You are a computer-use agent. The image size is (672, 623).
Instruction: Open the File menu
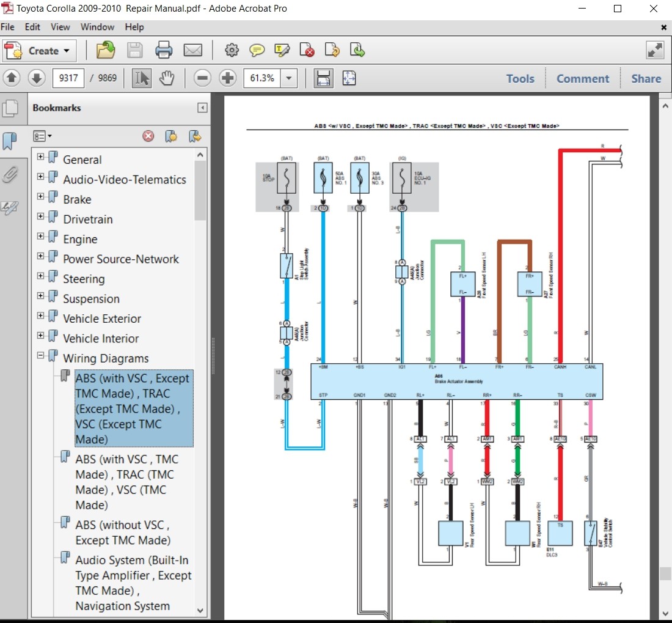tap(7, 27)
